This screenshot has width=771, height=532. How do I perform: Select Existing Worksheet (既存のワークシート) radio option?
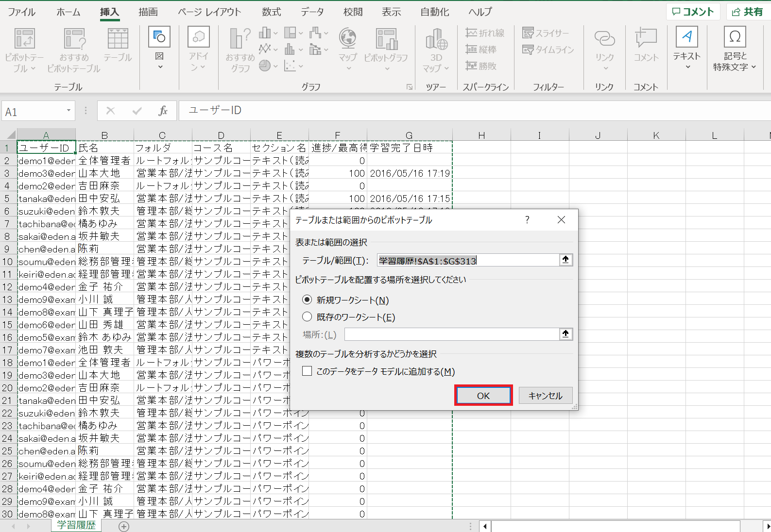(x=307, y=317)
